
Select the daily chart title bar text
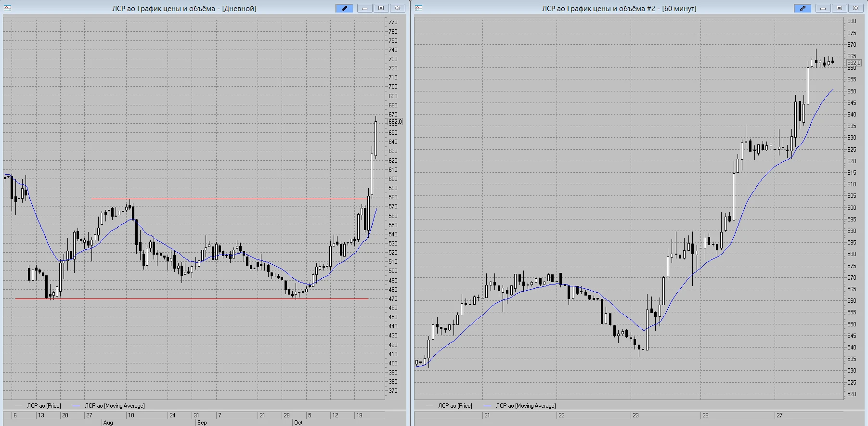click(x=184, y=9)
